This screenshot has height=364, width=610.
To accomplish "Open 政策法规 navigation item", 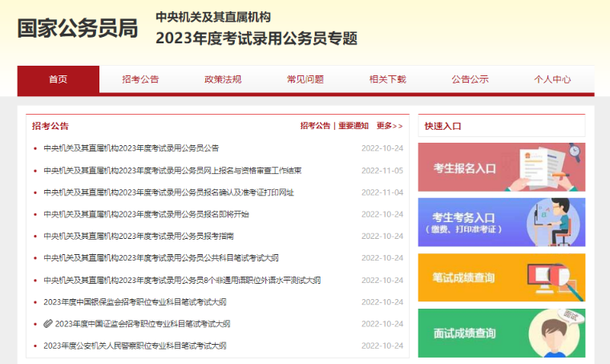I will pyautogui.click(x=223, y=79).
